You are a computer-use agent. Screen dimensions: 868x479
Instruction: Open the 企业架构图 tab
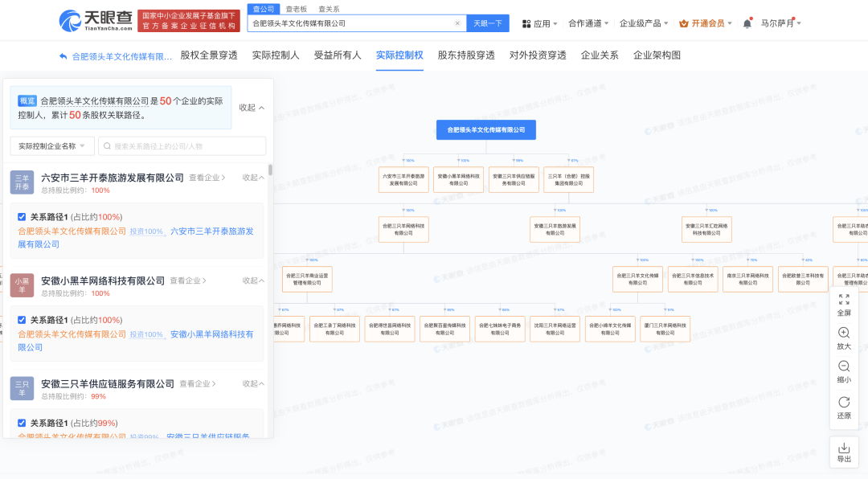click(657, 55)
